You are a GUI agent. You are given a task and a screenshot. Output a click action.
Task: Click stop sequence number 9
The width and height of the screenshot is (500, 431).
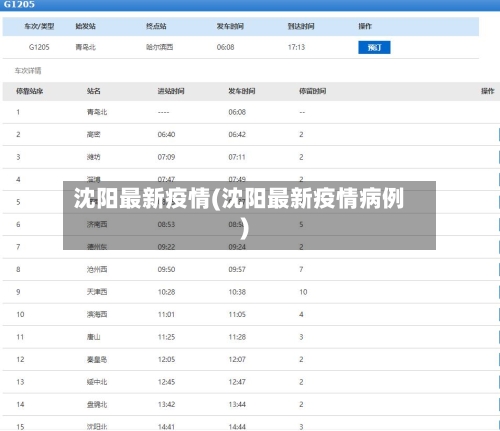18,292
